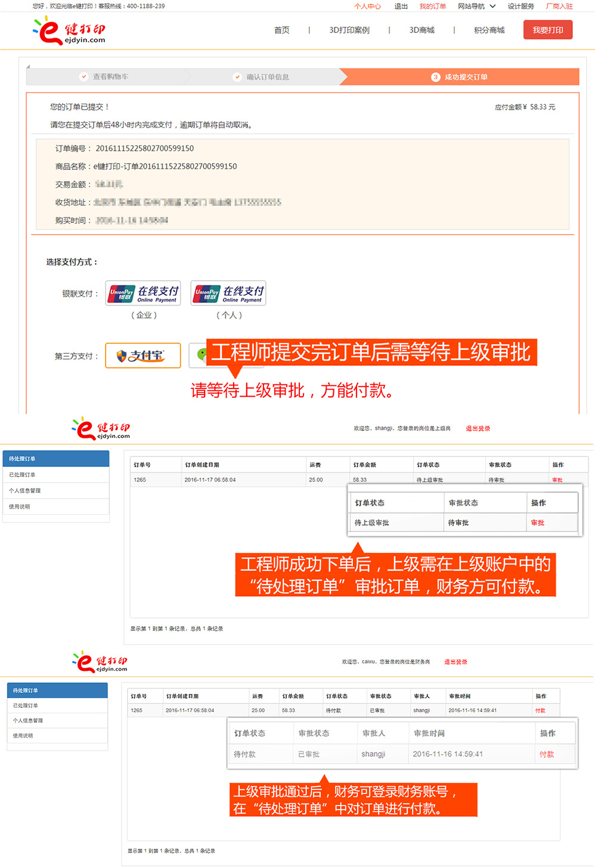Open 我的订单 link in top bar

pos(432,7)
